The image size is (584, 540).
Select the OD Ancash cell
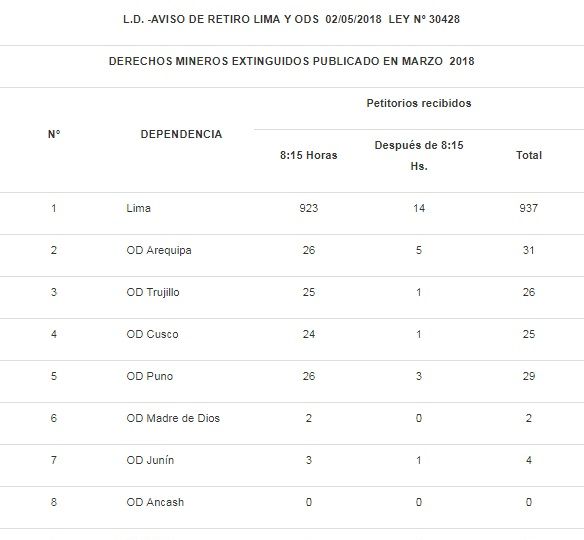(155, 502)
